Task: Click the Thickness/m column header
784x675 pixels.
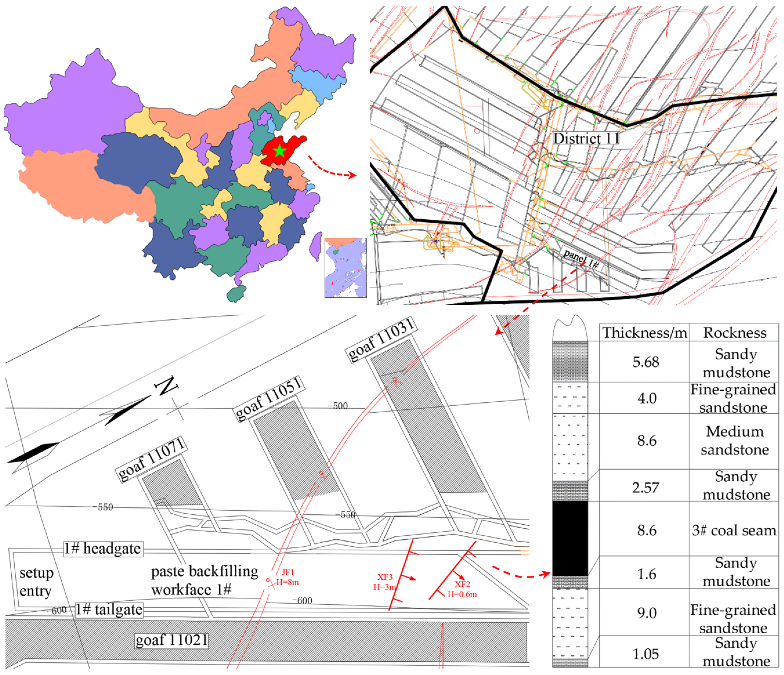Action: pyautogui.click(x=645, y=332)
